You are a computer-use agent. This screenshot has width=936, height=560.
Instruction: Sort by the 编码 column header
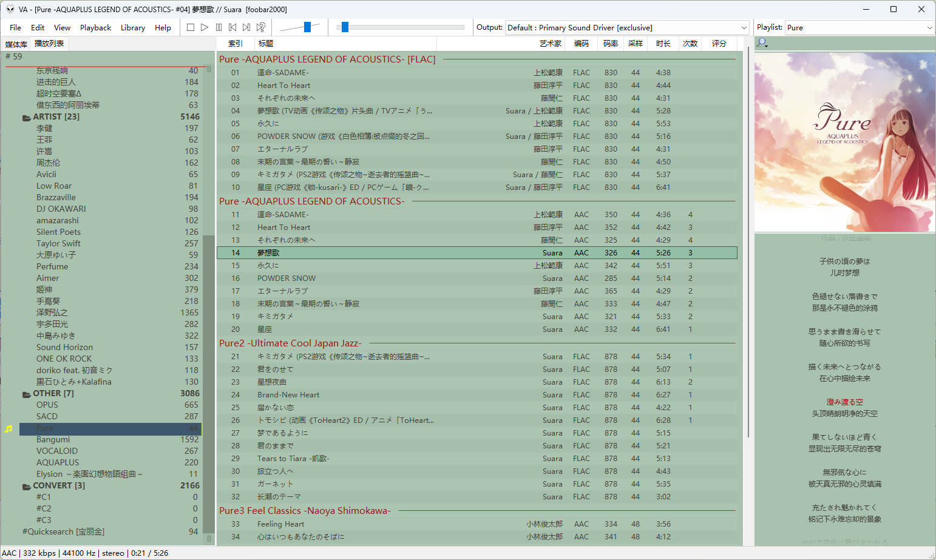coord(582,44)
